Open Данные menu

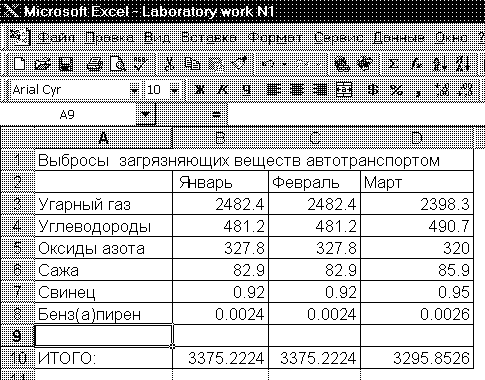click(x=398, y=38)
